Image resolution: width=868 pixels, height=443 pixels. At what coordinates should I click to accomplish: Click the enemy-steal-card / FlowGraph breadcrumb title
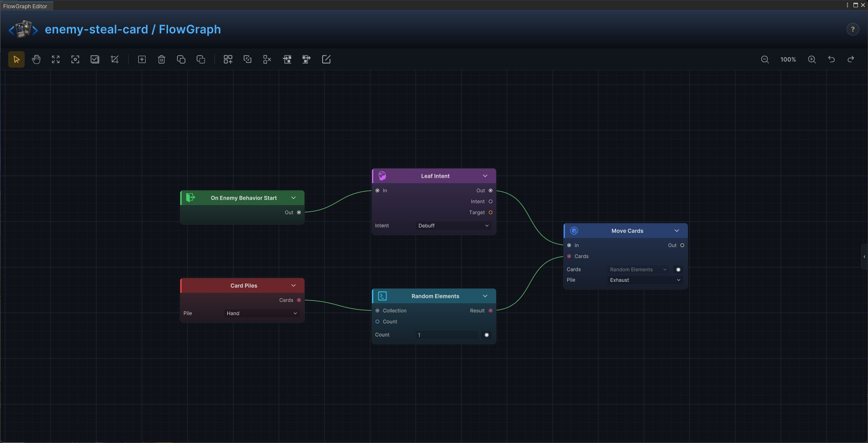click(133, 29)
